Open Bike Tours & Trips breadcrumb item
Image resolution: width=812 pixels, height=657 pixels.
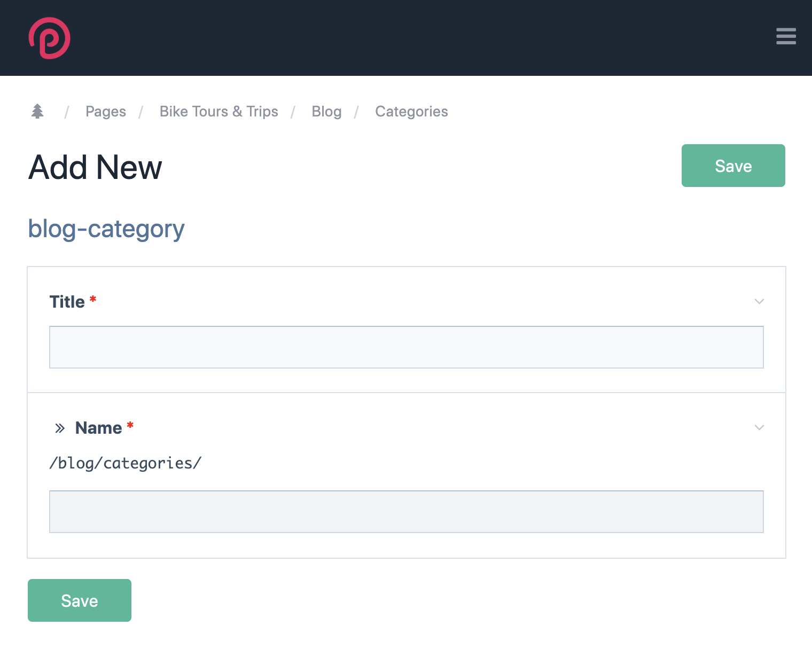click(218, 111)
